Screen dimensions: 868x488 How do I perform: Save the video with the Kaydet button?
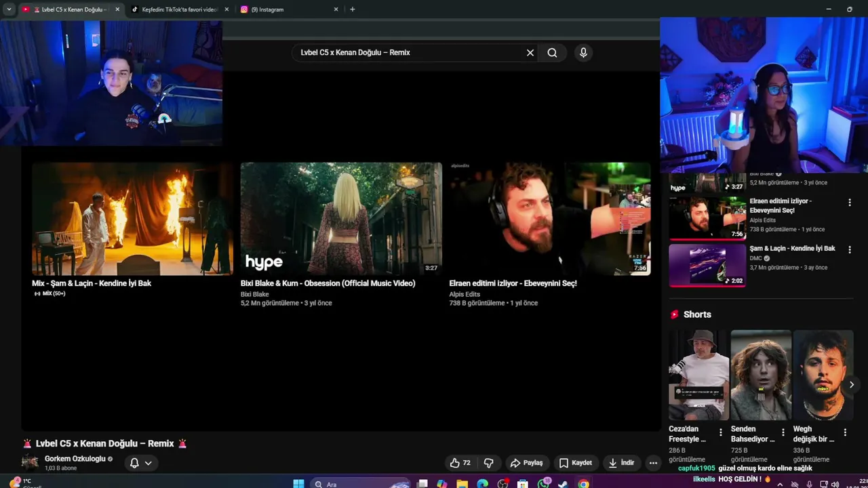[x=575, y=463]
